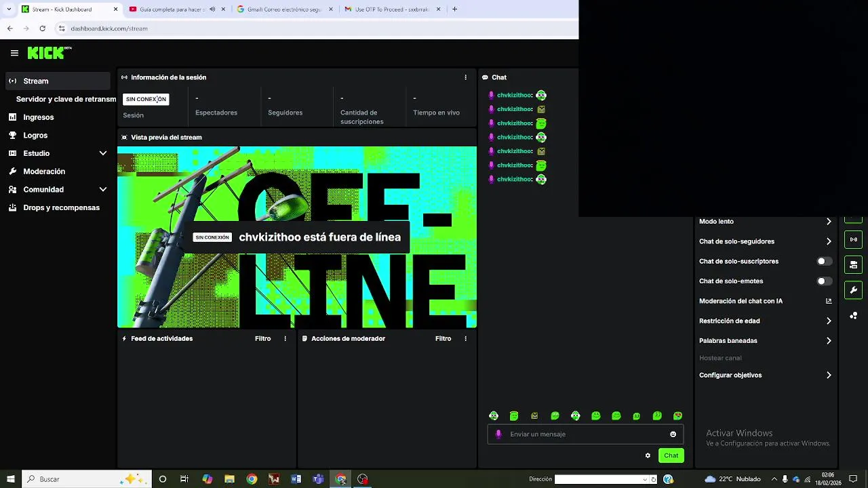Mute the YouTube tab audio icon
Viewport: 868px width, 488px height.
pyautogui.click(x=212, y=9)
